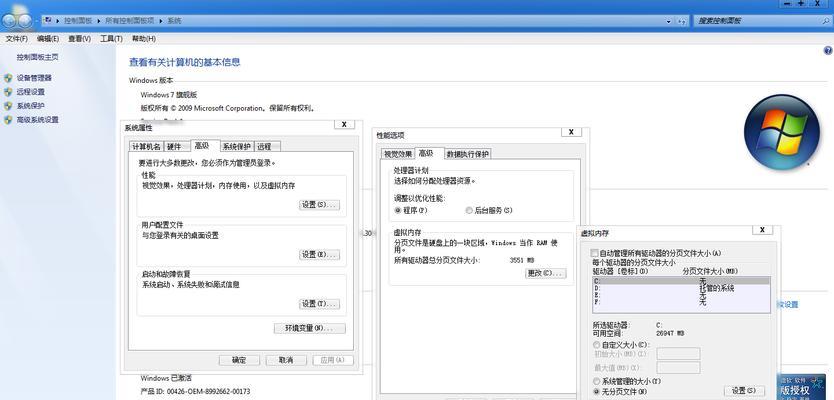Expand the arrow after 控制面板 in the breadcrumb

[98, 21]
